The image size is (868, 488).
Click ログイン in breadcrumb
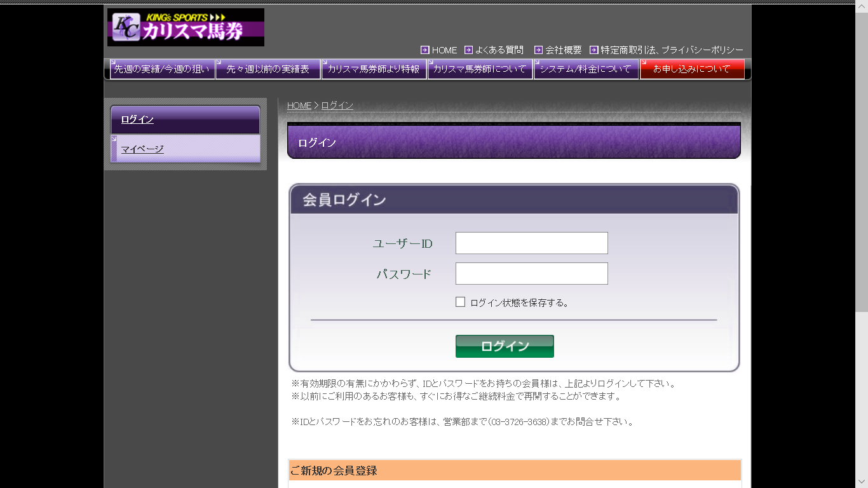tap(337, 105)
